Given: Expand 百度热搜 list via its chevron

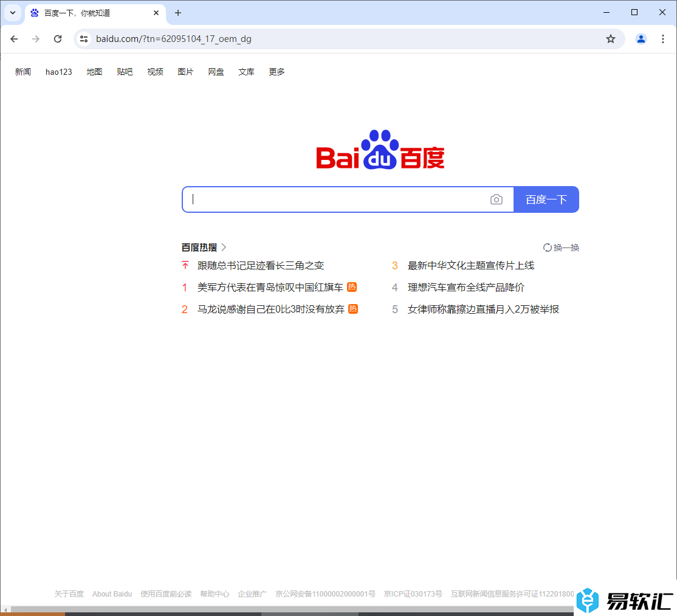Looking at the screenshot, I should 224,247.
